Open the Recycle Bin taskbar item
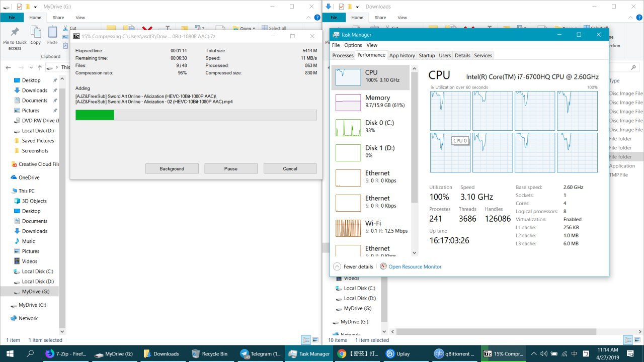Screen dimensions: 644x362 pos(210,353)
